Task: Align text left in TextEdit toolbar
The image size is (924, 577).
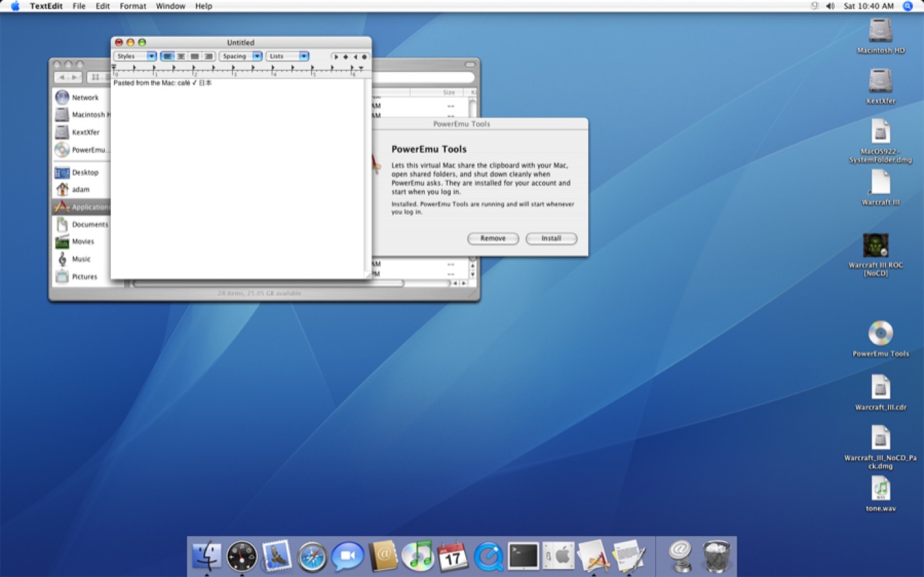Action: 168,56
